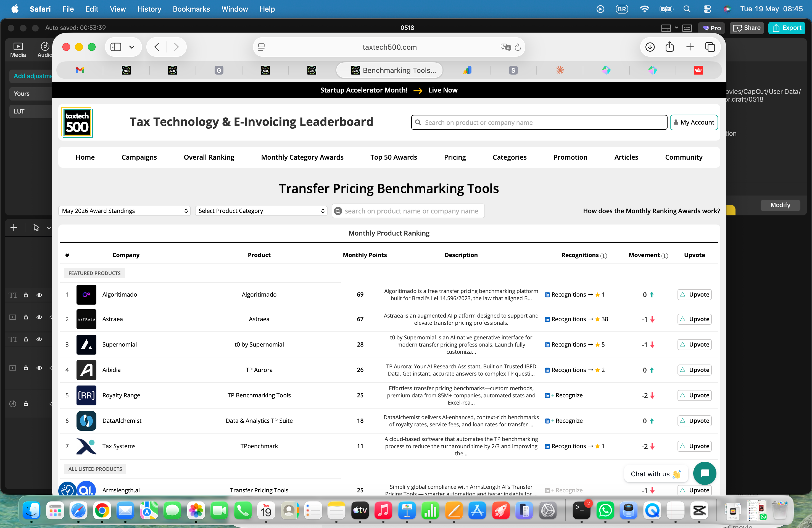Open System Settings from the dock

point(548,511)
